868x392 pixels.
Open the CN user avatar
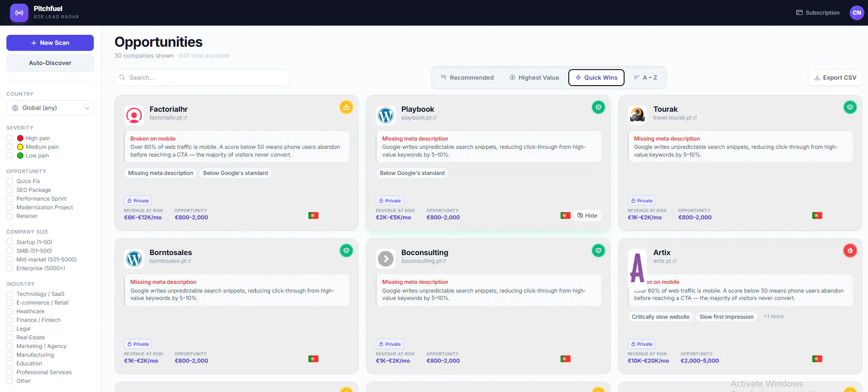[x=857, y=13]
